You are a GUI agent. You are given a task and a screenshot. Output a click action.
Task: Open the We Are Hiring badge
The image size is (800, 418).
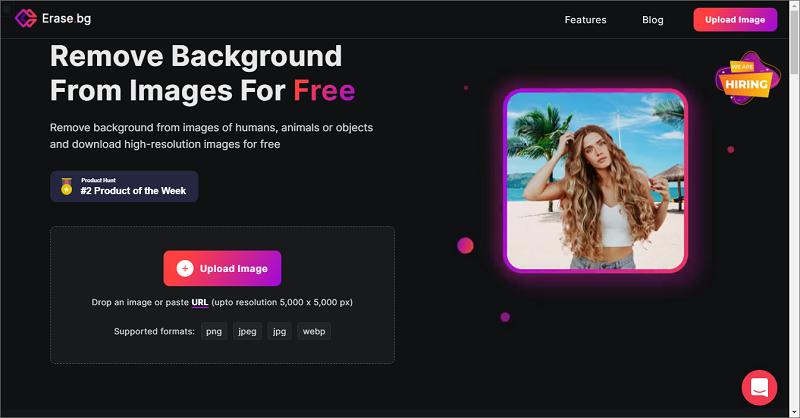coord(747,78)
